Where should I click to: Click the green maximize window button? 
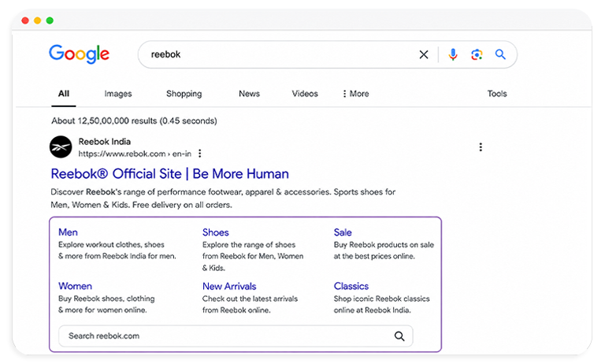point(50,20)
